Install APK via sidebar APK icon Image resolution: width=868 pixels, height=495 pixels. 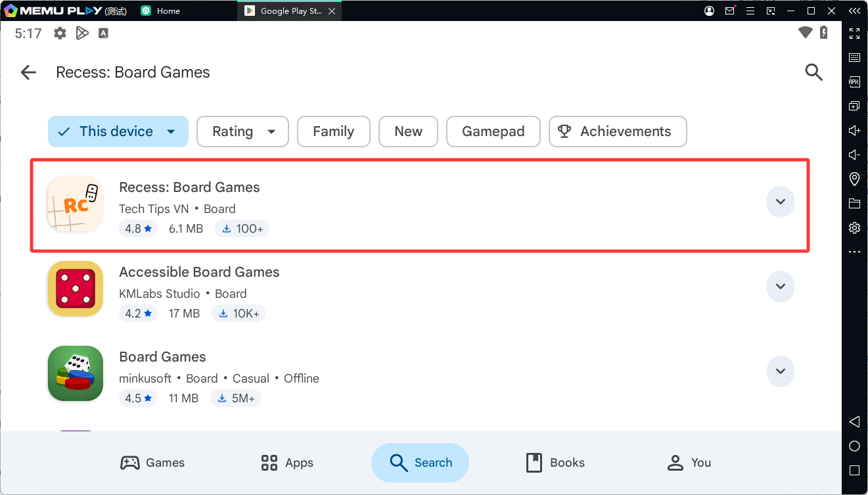854,82
